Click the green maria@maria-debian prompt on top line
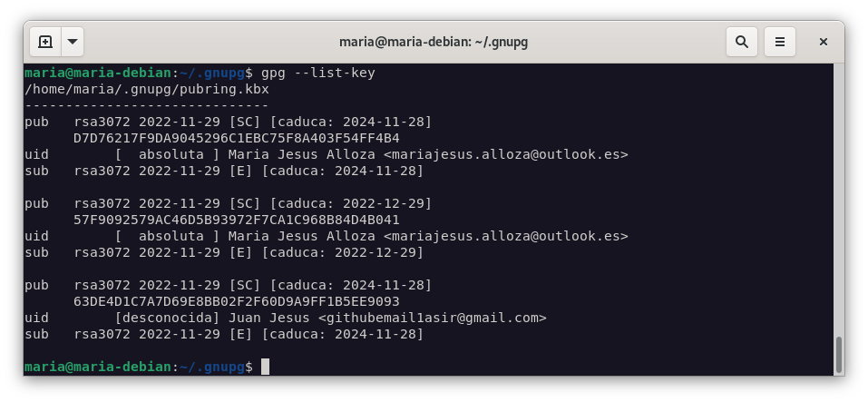This screenshot has width=868, height=402. click(x=98, y=73)
